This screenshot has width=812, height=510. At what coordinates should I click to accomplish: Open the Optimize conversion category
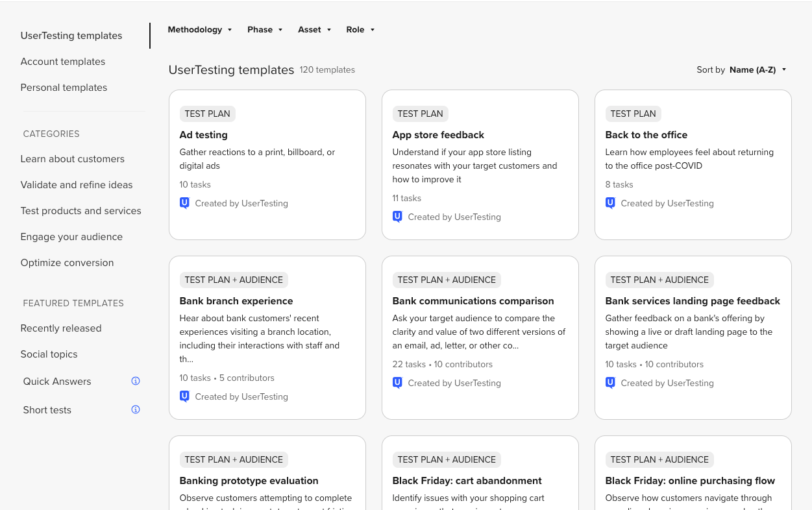coord(67,263)
